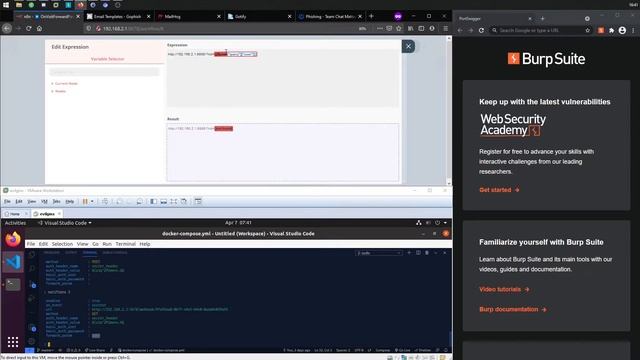This screenshot has height=360, width=640.
Task: Launch Firefox from the Ubuntu dock
Action: (x=13, y=239)
